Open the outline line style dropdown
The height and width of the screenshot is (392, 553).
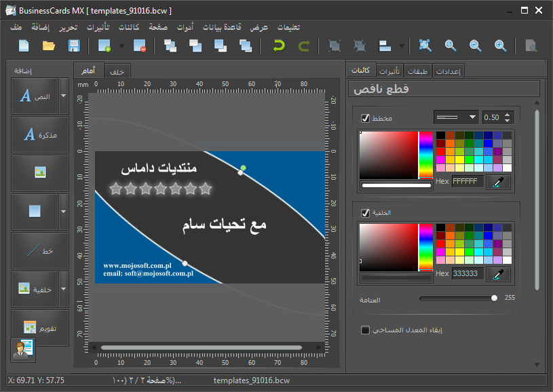pos(457,117)
